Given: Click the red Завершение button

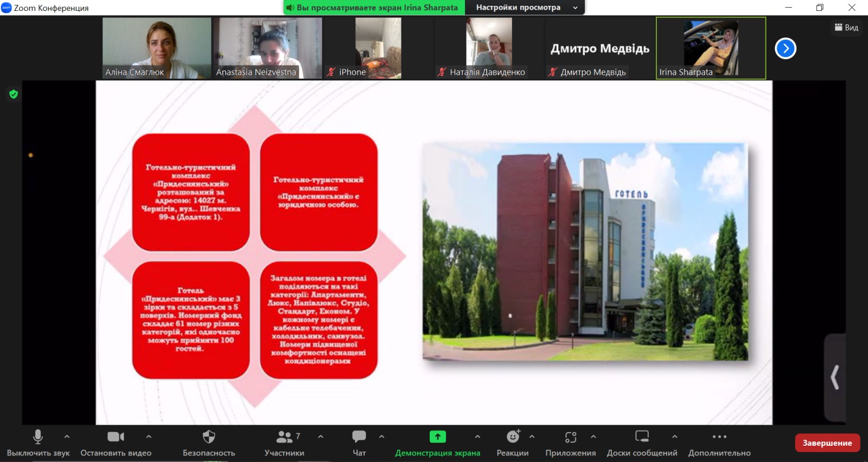Looking at the screenshot, I should (827, 443).
